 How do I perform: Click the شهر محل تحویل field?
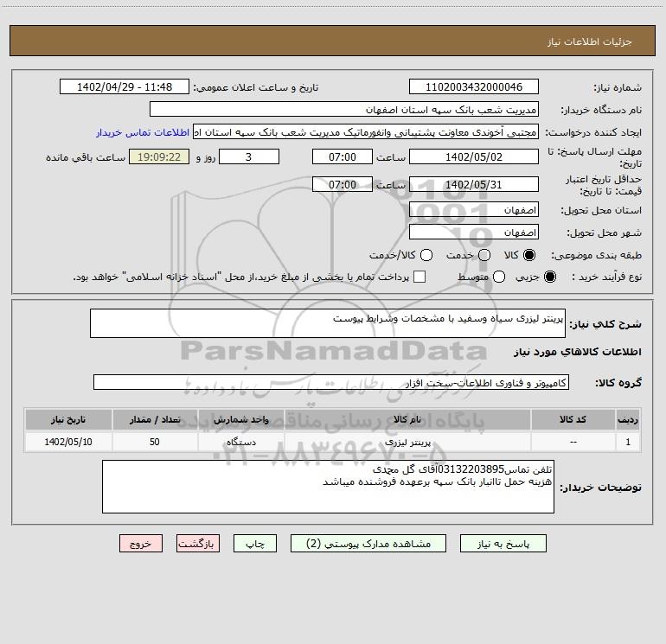point(474,232)
